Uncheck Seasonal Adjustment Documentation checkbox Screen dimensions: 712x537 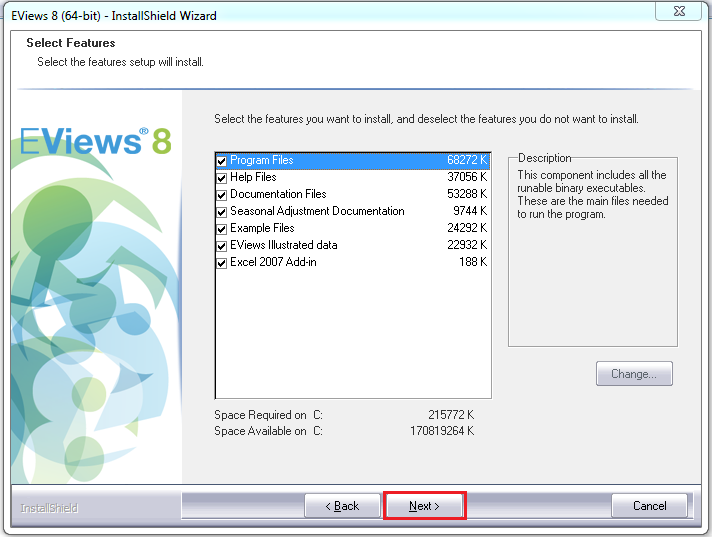point(222,212)
